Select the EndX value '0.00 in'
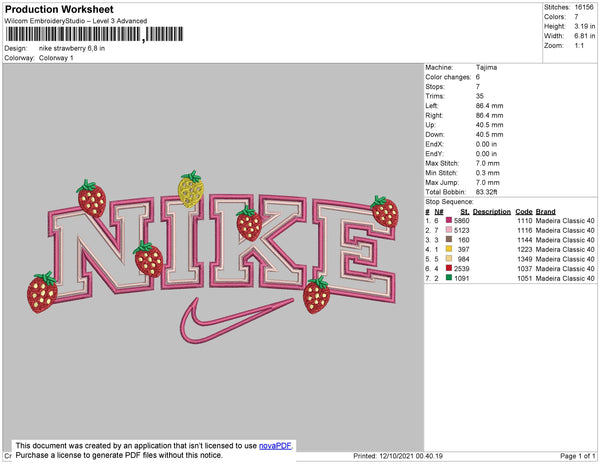600x464 pixels. coord(486,144)
